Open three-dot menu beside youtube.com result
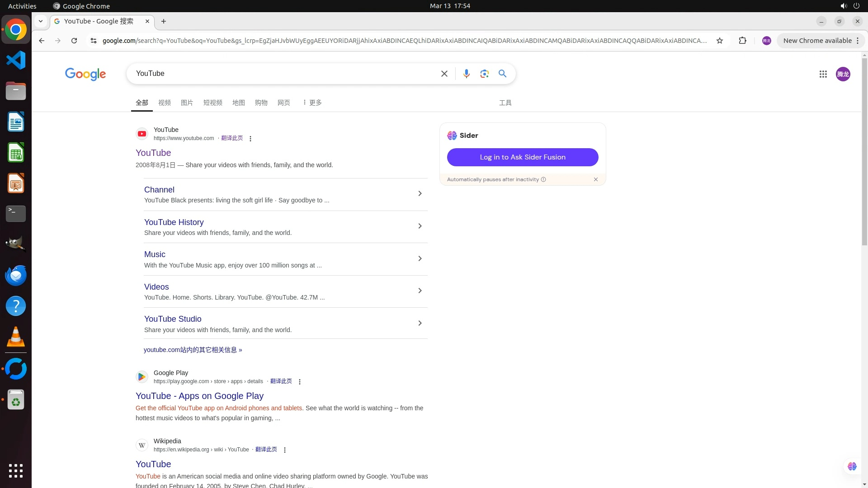 coord(250,139)
